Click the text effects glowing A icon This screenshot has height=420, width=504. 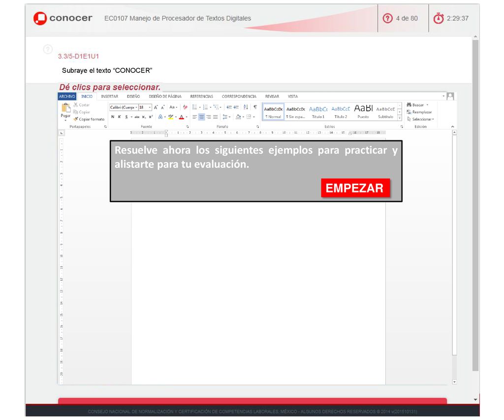click(160, 117)
